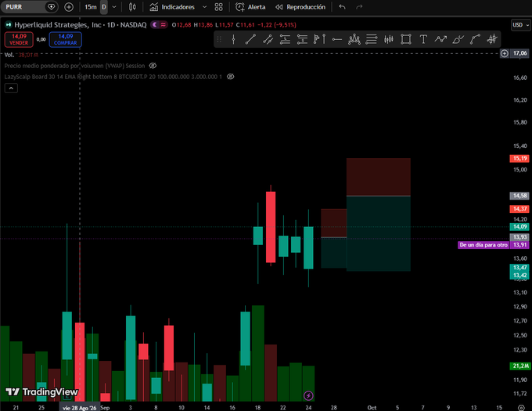Select the short position tool
This screenshot has width=532, height=411.
[302, 39]
